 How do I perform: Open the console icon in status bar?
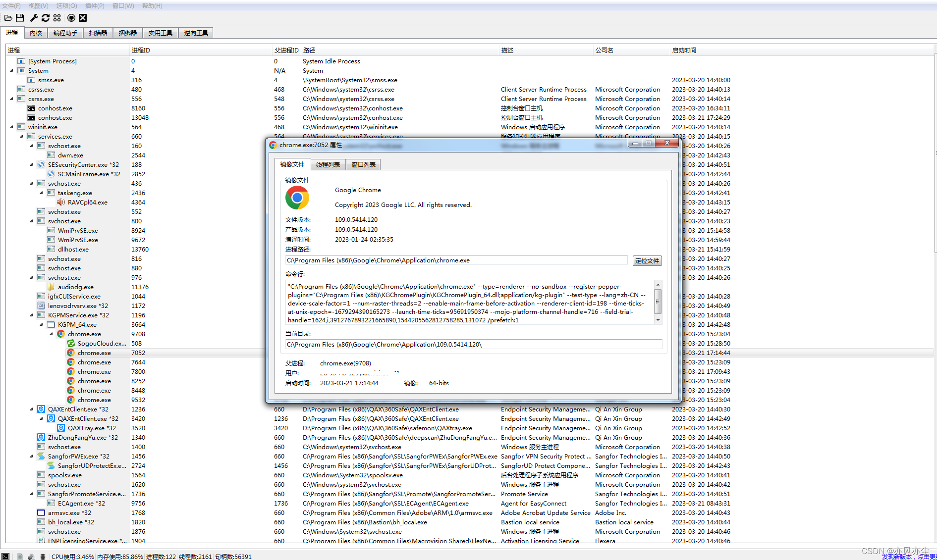[5, 557]
